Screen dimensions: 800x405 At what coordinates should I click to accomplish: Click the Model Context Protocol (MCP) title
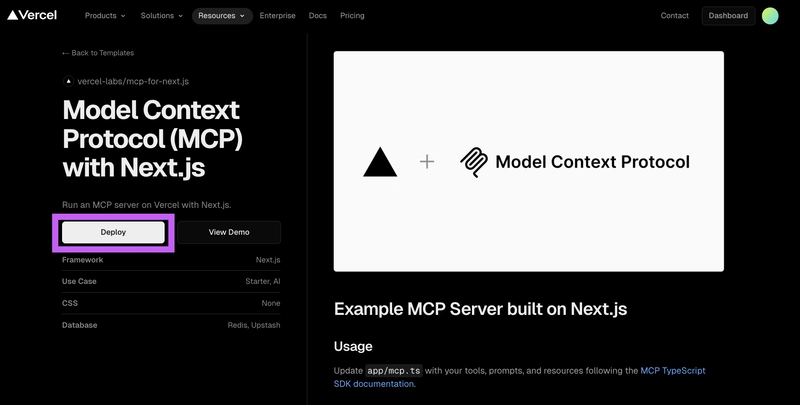[153, 138]
